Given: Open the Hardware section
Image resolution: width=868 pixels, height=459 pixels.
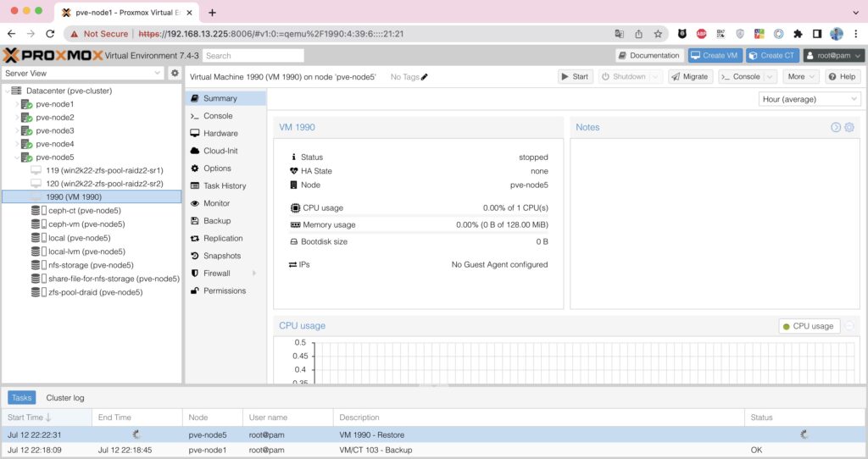Looking at the screenshot, I should click(225, 133).
